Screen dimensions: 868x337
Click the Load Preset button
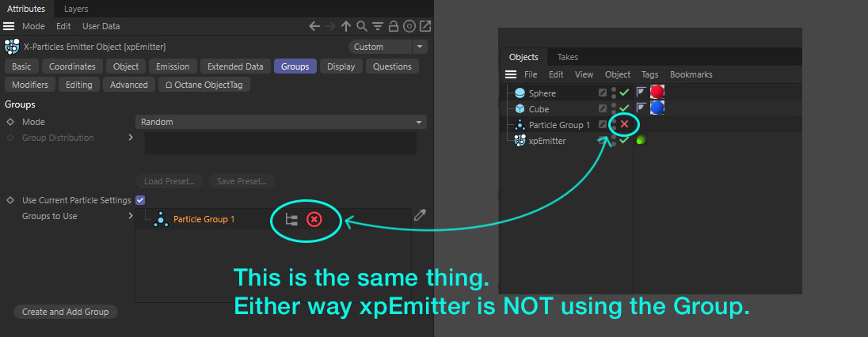169,181
